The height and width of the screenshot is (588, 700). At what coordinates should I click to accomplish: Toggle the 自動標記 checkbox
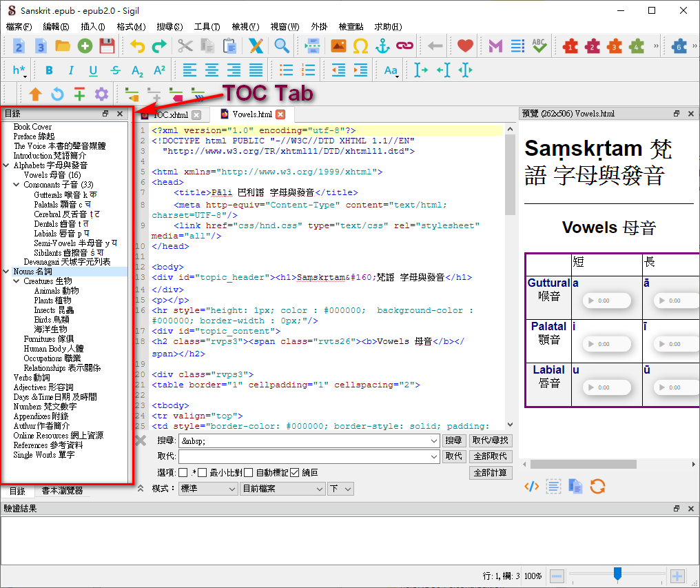(249, 473)
